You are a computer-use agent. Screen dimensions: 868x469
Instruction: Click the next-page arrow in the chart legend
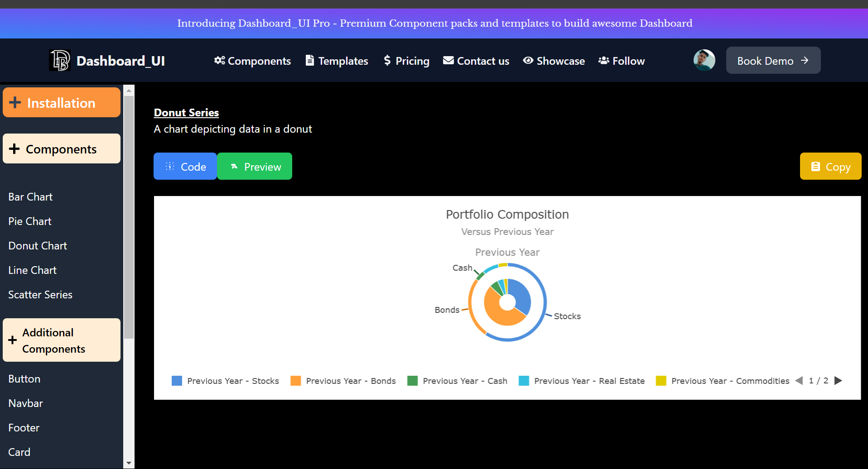[839, 381]
